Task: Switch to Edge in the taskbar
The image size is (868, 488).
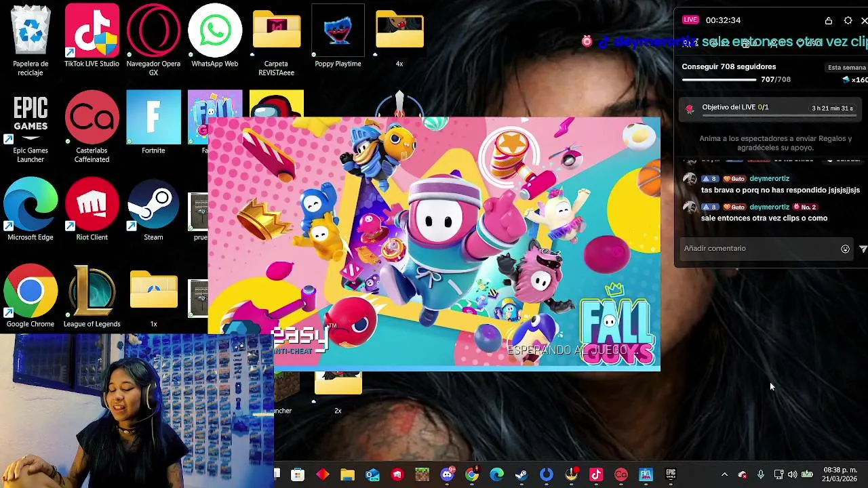Action: click(x=496, y=474)
